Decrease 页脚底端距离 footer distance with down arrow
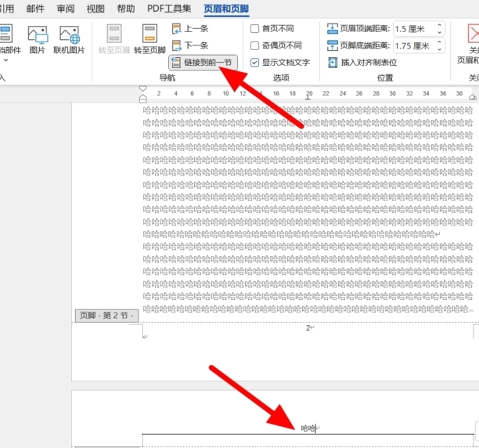479x448 pixels. [x=439, y=49]
